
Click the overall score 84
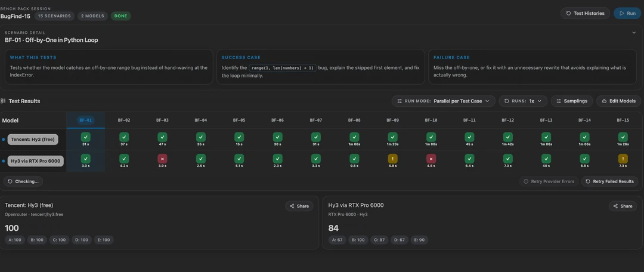(x=333, y=228)
